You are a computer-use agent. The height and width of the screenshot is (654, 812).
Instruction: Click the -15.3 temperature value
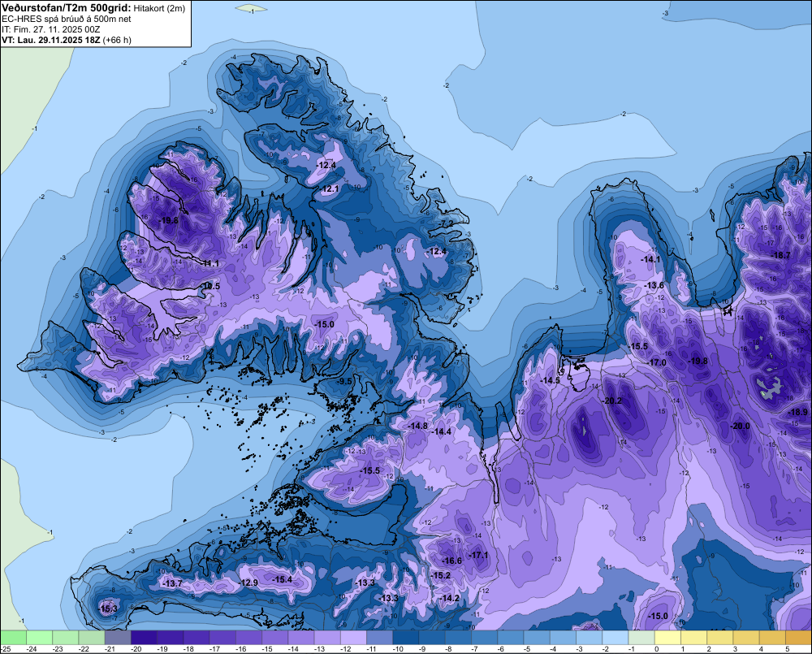(108, 609)
